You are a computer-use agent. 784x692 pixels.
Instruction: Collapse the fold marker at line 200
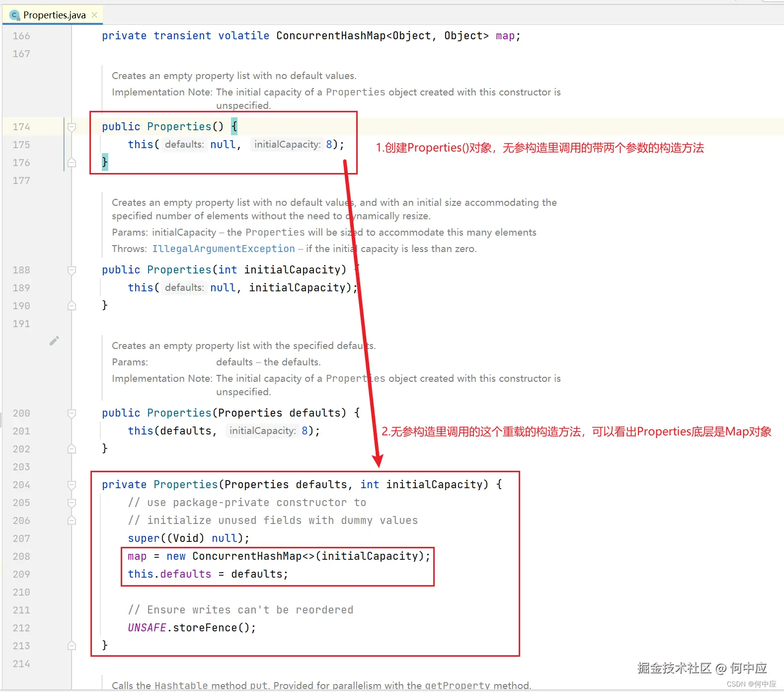point(72,413)
